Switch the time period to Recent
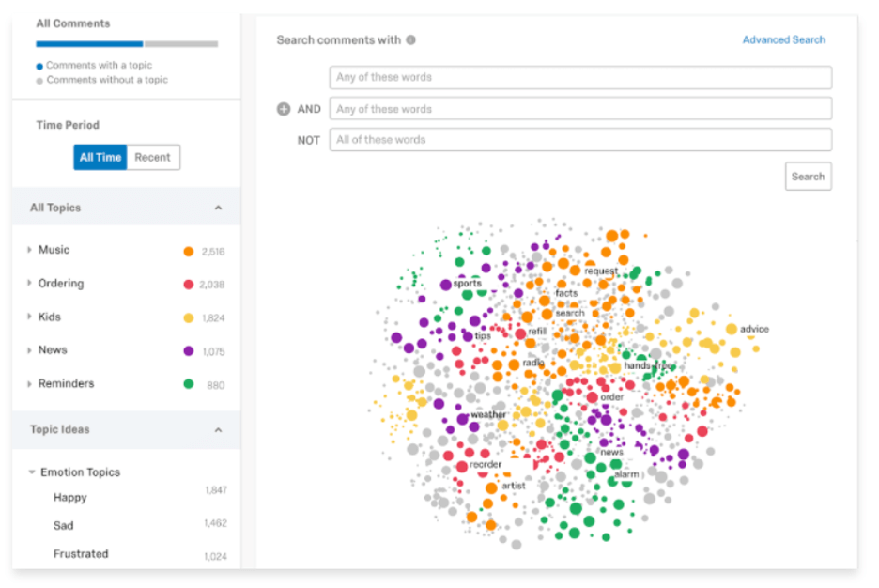 [x=153, y=157]
